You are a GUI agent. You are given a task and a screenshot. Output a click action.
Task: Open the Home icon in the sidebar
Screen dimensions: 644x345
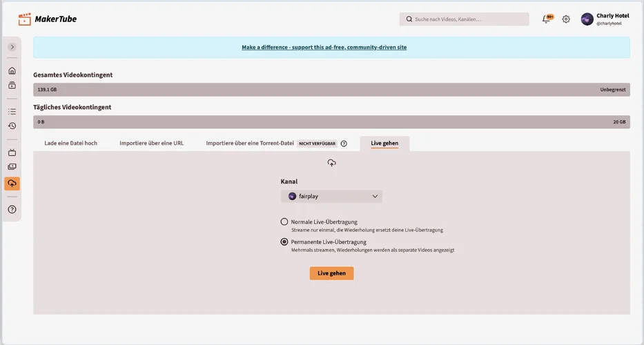coord(12,70)
